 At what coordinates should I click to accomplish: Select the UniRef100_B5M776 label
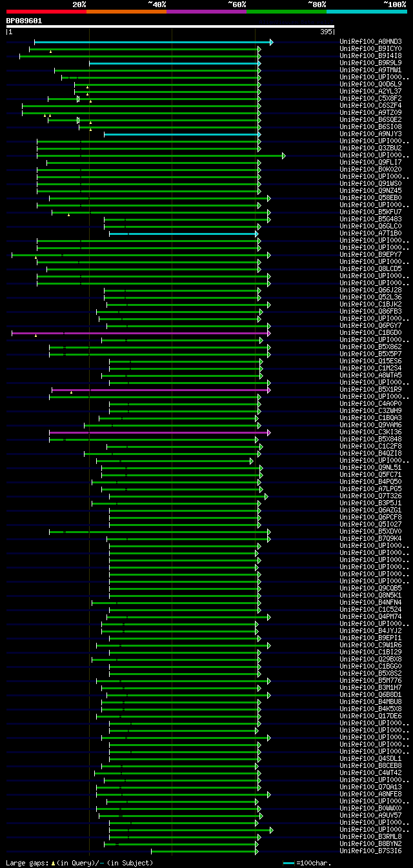pos(370,681)
